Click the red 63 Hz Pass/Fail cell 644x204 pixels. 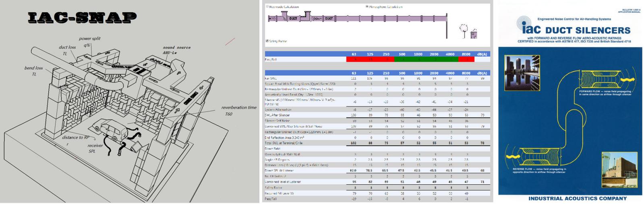354,60
